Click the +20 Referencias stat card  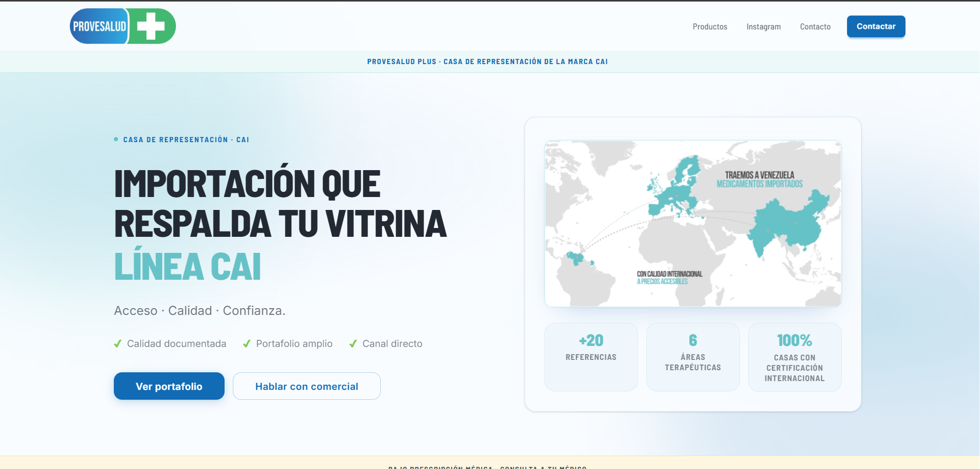coord(591,357)
